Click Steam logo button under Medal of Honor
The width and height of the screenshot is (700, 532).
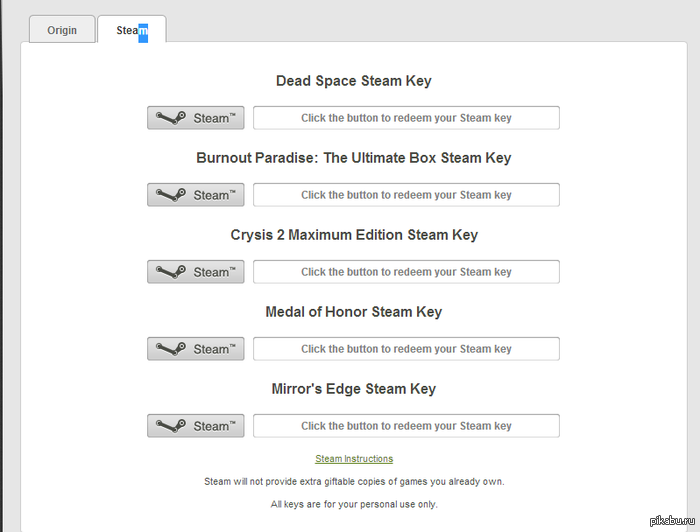(x=196, y=349)
